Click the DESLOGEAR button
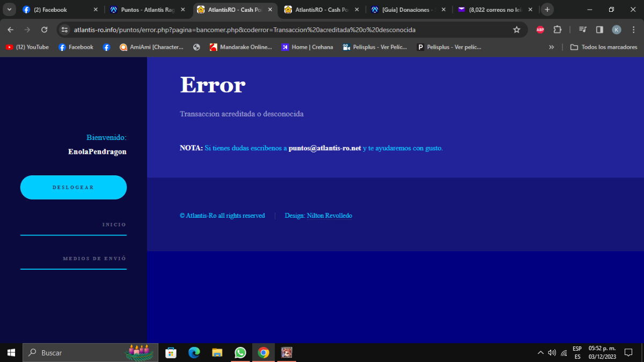Screen dimensions: 644x362 click(74, 187)
